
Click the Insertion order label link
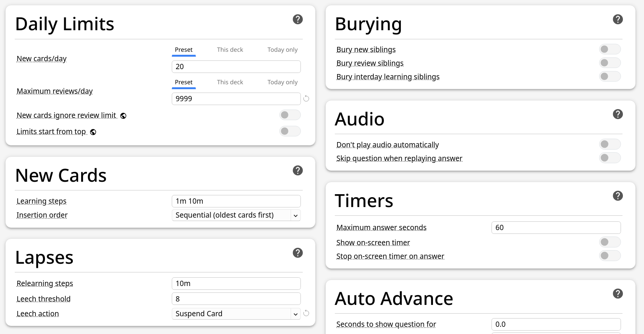tap(42, 215)
